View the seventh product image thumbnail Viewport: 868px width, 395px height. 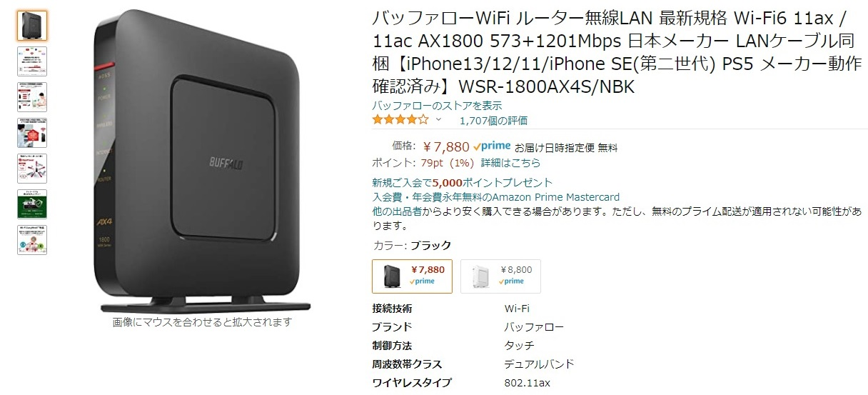[x=32, y=240]
